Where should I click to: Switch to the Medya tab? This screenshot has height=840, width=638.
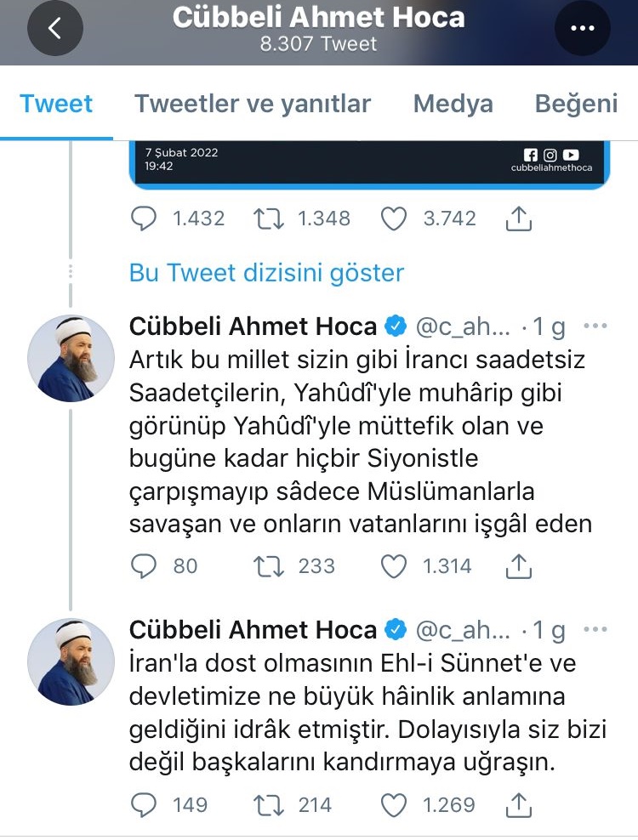pyautogui.click(x=453, y=104)
